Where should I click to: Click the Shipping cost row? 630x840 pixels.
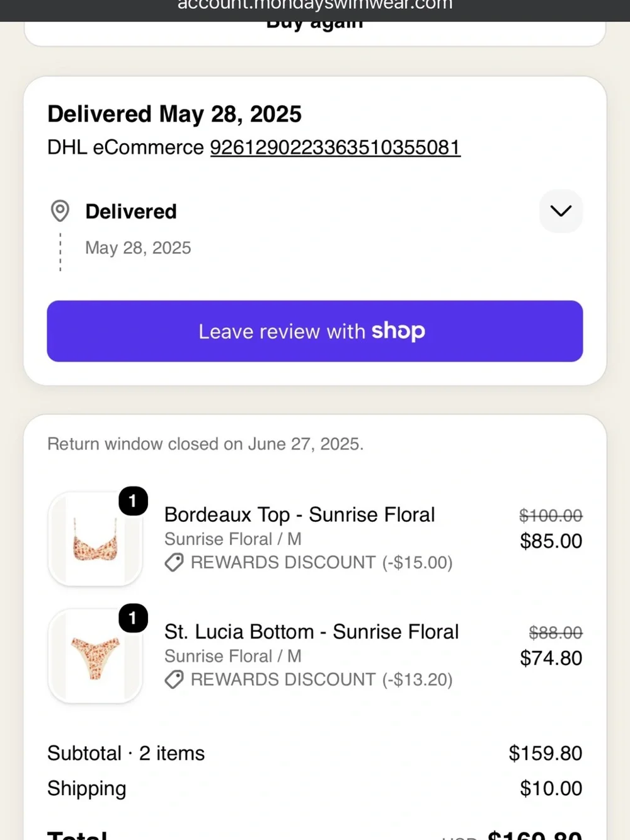pos(315,788)
